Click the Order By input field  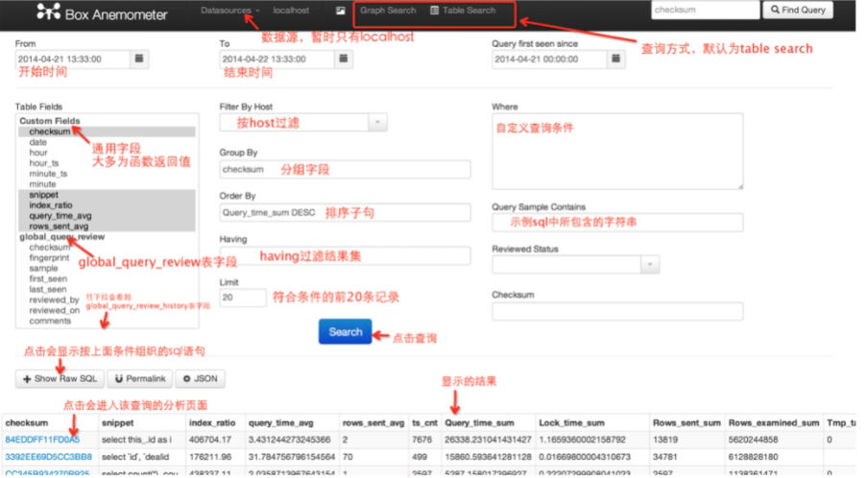(x=345, y=212)
